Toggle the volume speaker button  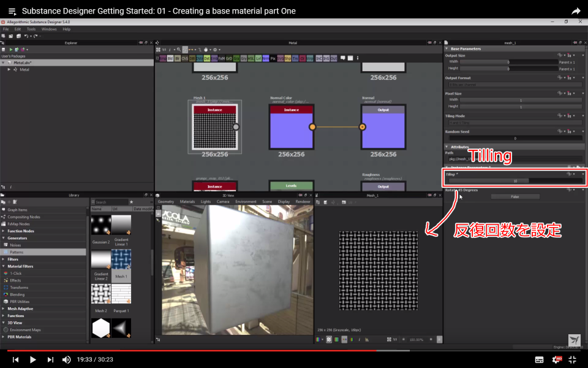pos(66,360)
